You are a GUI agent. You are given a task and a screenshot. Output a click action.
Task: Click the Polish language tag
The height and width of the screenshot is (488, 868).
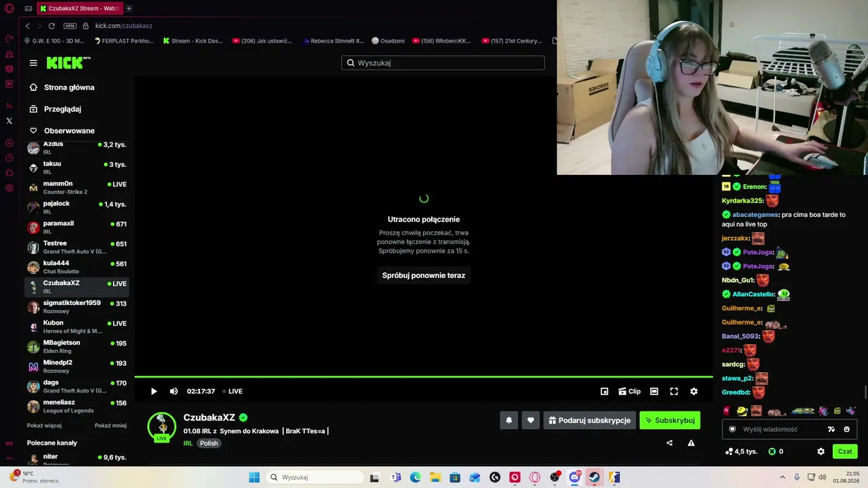(209, 443)
